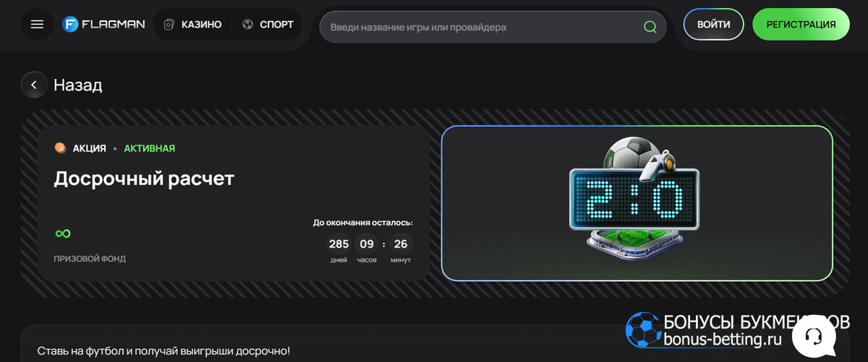This screenshot has height=362, width=868.
Task: Click the Регистрация button
Action: coord(801,25)
